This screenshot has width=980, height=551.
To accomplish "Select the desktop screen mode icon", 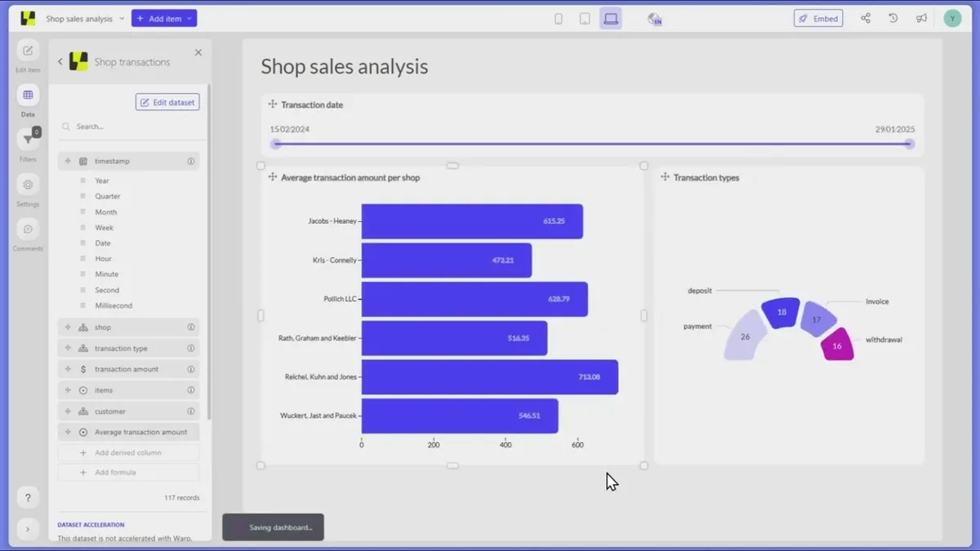I will point(610,19).
